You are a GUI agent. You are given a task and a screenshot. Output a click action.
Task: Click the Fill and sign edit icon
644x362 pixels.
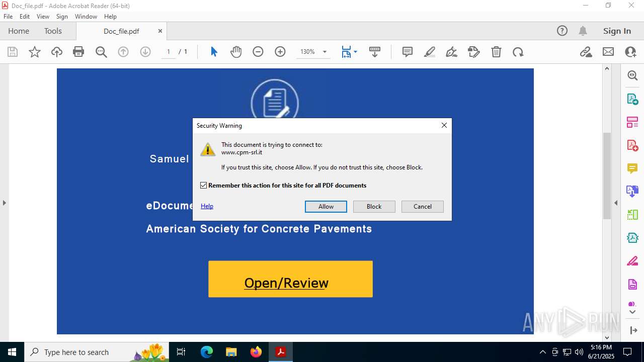pyautogui.click(x=474, y=52)
